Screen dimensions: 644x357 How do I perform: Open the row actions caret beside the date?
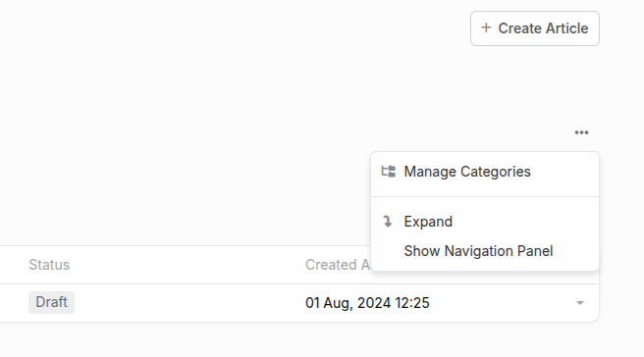[580, 303]
